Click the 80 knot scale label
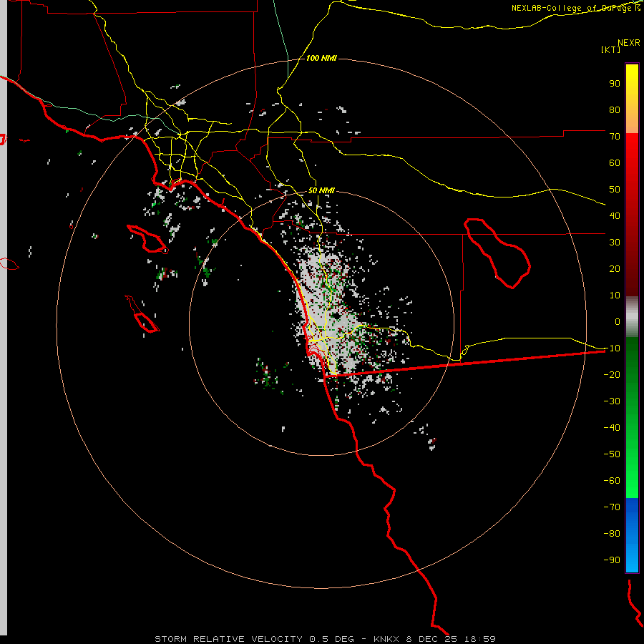The height and width of the screenshot is (644, 644). [615, 109]
